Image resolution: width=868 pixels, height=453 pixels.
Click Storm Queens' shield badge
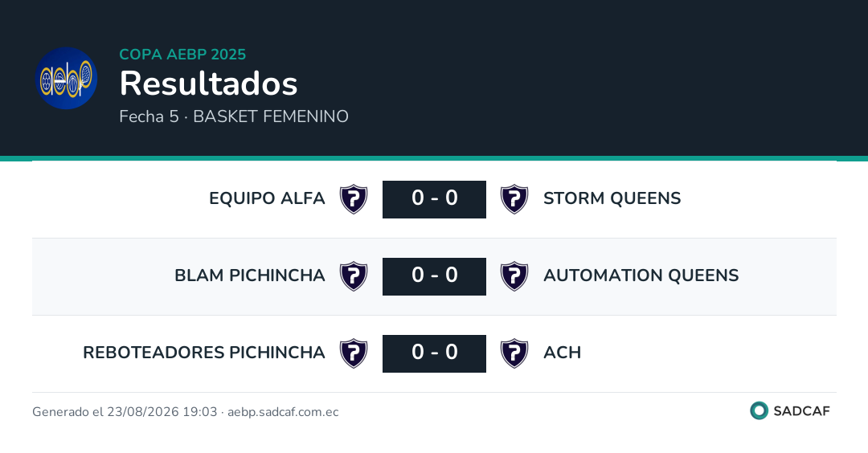pyautogui.click(x=514, y=199)
